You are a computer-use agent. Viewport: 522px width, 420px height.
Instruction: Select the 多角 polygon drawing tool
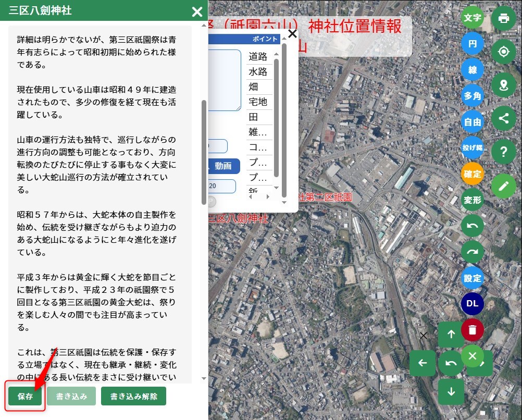(472, 96)
